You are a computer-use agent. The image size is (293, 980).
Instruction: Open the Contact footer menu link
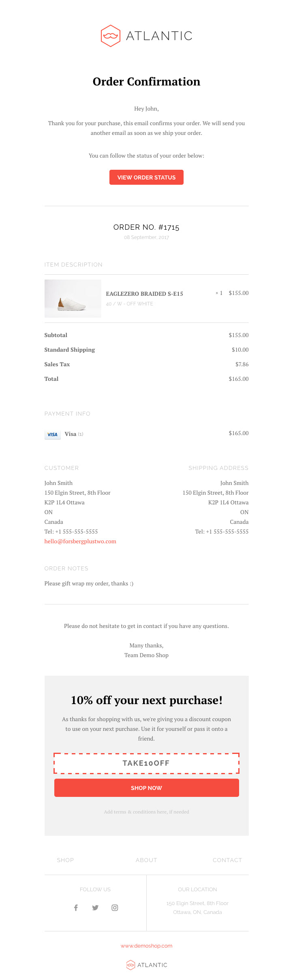(227, 860)
